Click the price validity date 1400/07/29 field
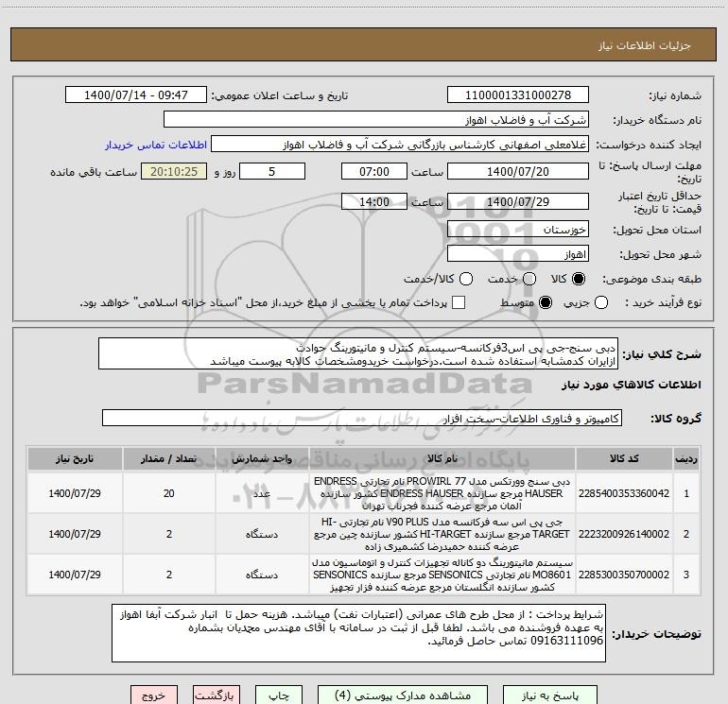728x704 pixels. point(518,201)
